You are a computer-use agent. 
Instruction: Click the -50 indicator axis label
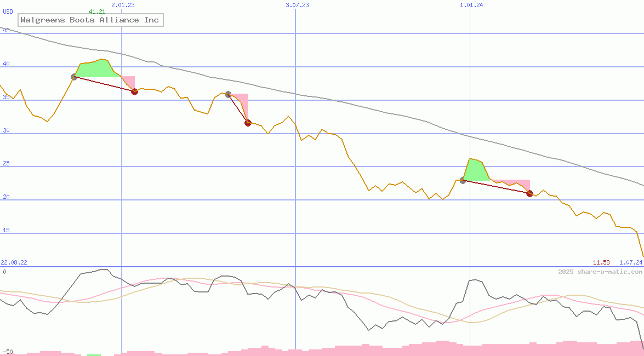7,352
